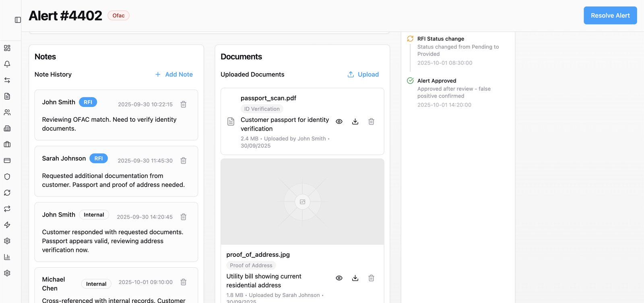Open the circular refresh arrows icon in sidebar
The image size is (644, 303).
pyautogui.click(x=7, y=192)
